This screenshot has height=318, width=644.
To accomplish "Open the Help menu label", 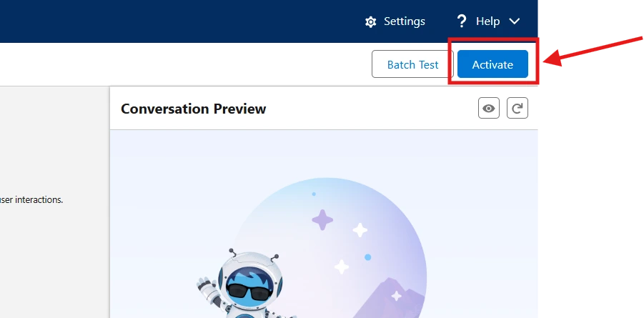I will tap(487, 21).
